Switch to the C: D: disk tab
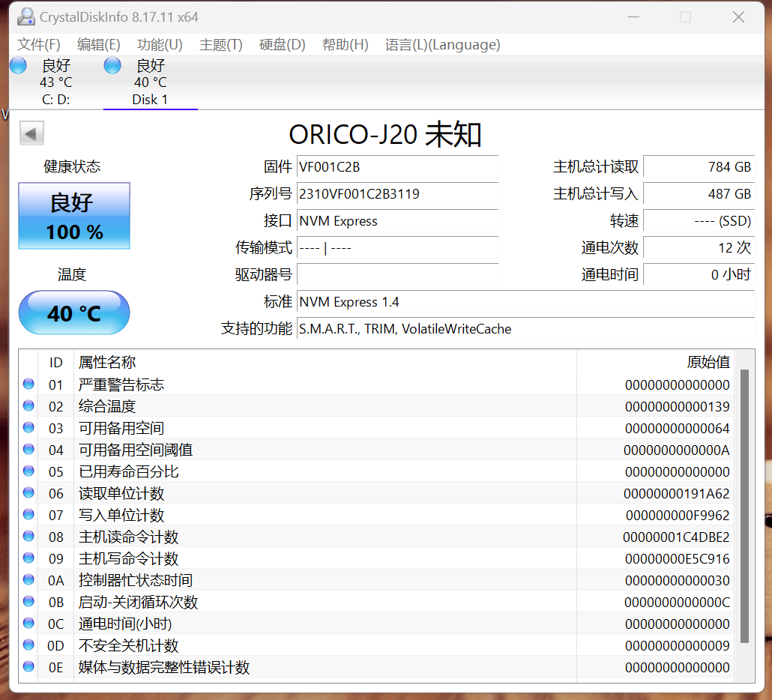Screen dimensions: 772x700 click(x=55, y=82)
